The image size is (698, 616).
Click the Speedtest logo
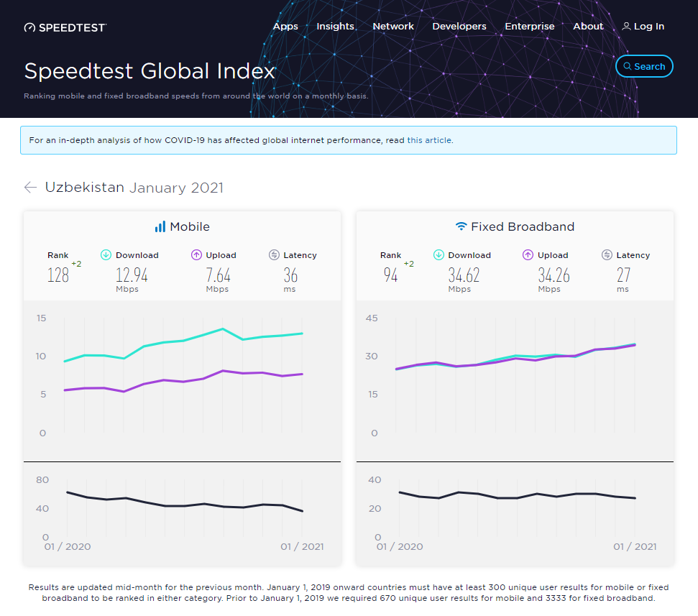pos(65,27)
